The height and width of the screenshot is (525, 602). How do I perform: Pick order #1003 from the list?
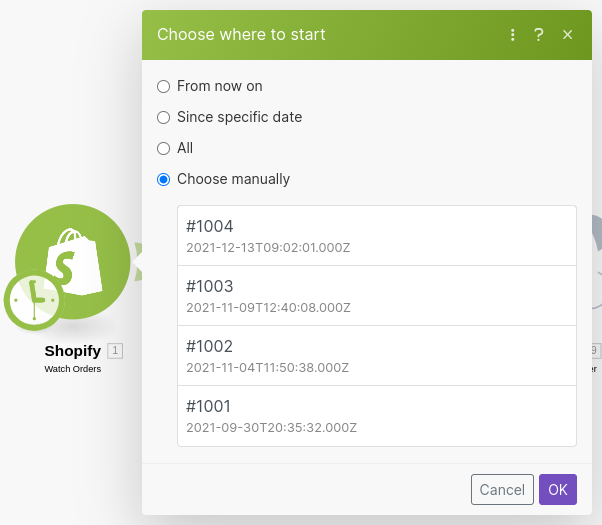click(x=376, y=296)
